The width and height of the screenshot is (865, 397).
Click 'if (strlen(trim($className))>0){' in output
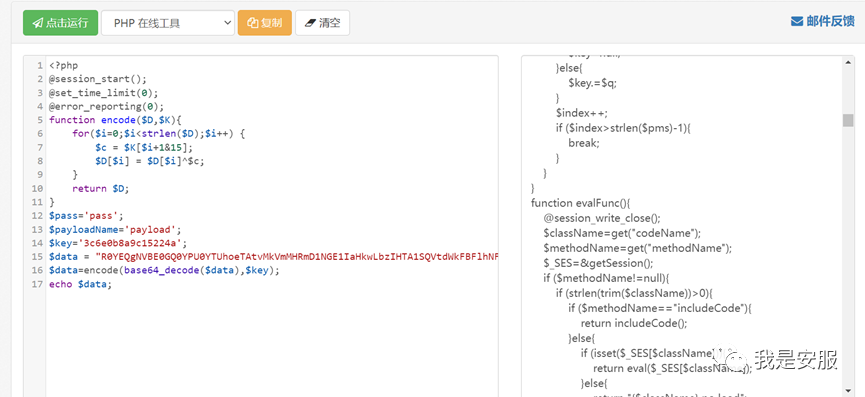(x=634, y=293)
